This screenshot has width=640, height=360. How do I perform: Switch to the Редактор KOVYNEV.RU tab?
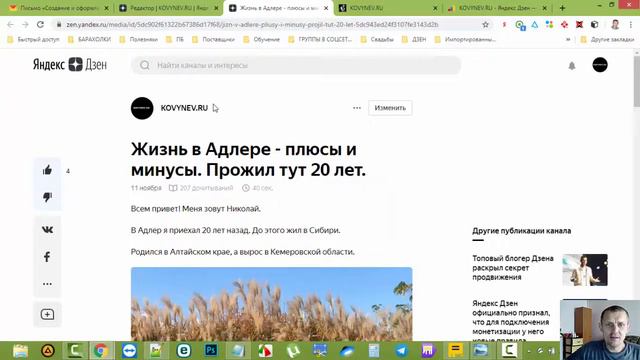tap(168, 8)
